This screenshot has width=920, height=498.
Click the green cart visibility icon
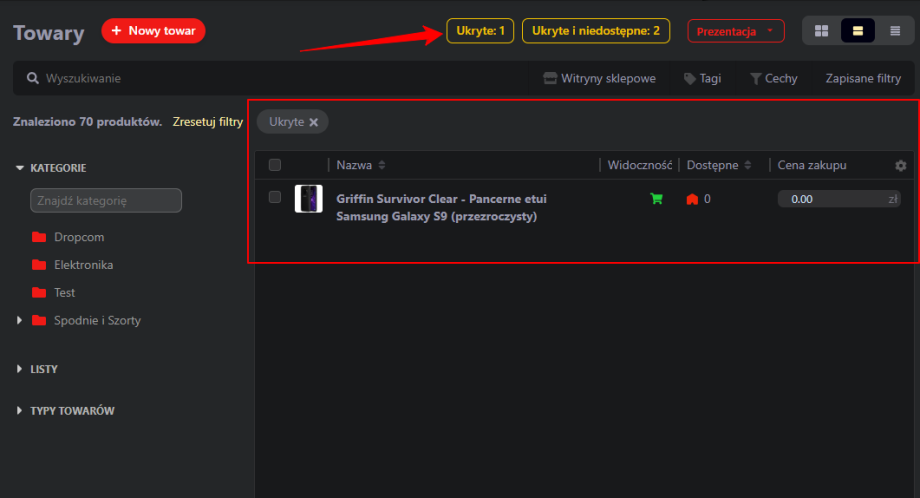click(x=656, y=199)
